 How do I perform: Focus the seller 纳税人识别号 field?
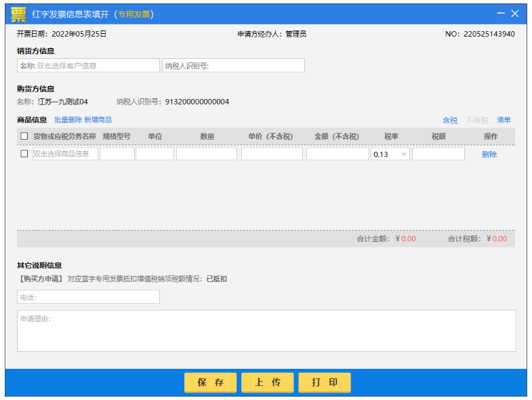click(x=233, y=66)
